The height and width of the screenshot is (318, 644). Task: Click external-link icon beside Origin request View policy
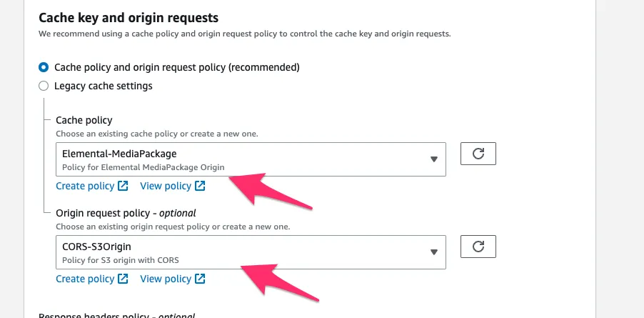pos(200,279)
